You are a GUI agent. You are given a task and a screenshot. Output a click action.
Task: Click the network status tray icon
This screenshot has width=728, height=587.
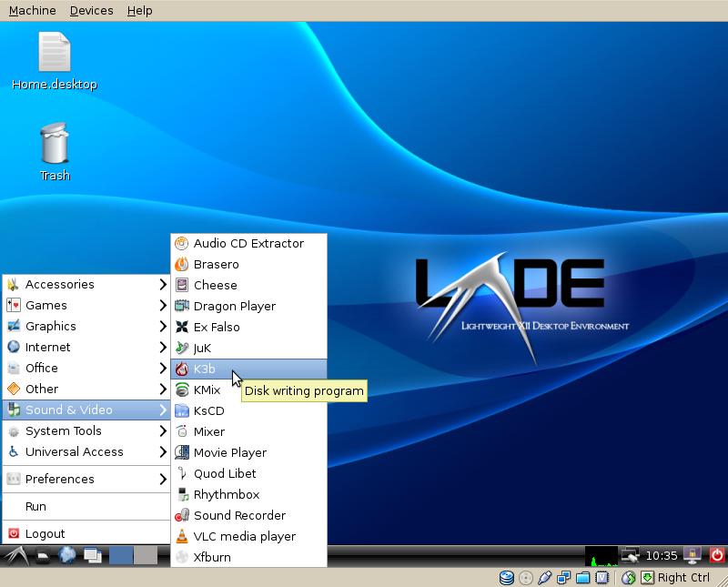(x=630, y=556)
